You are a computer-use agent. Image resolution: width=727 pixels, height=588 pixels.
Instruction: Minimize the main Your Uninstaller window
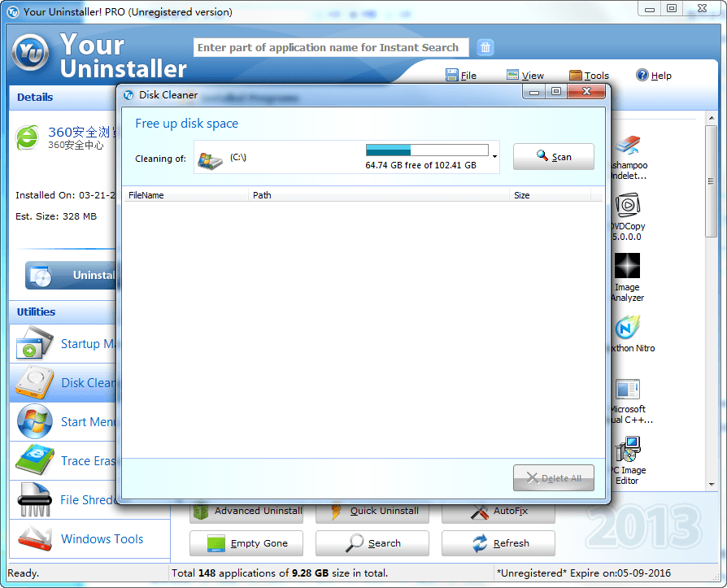(x=650, y=9)
